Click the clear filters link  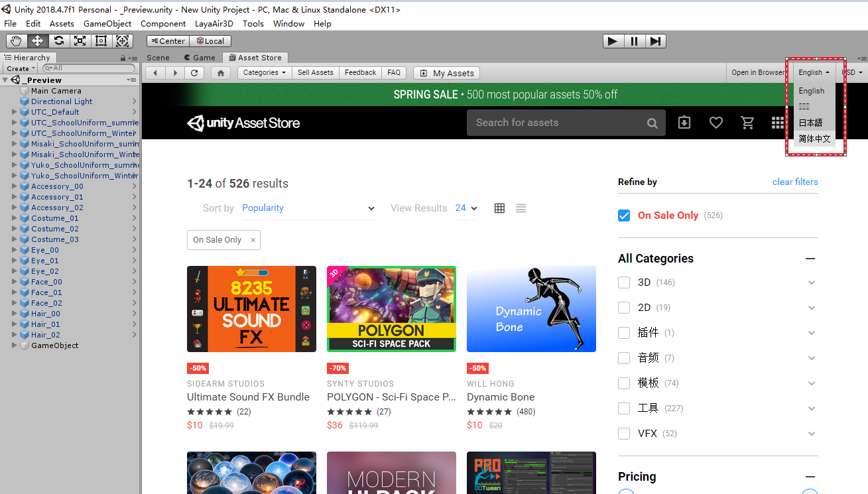(795, 182)
